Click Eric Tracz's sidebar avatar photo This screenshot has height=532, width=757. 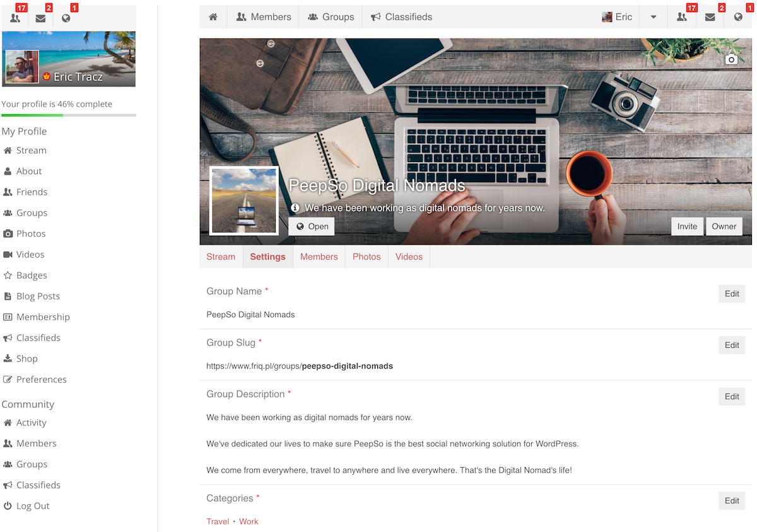click(22, 67)
